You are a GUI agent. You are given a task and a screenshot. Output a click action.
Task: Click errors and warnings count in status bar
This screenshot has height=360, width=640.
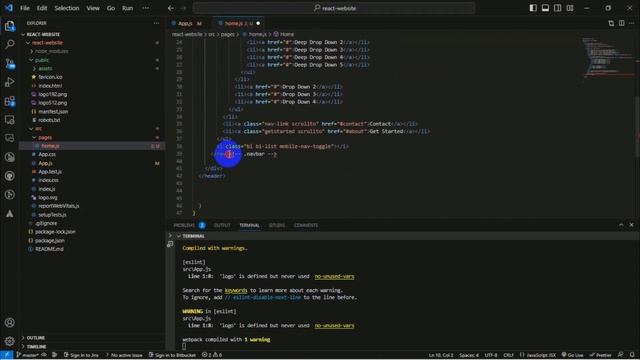pyautogui.click(x=212, y=355)
